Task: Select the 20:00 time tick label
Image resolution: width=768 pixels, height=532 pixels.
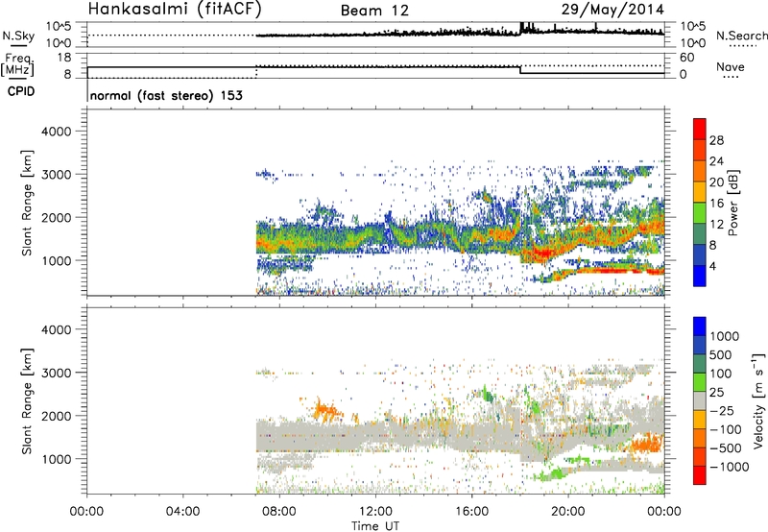Action: 567,512
